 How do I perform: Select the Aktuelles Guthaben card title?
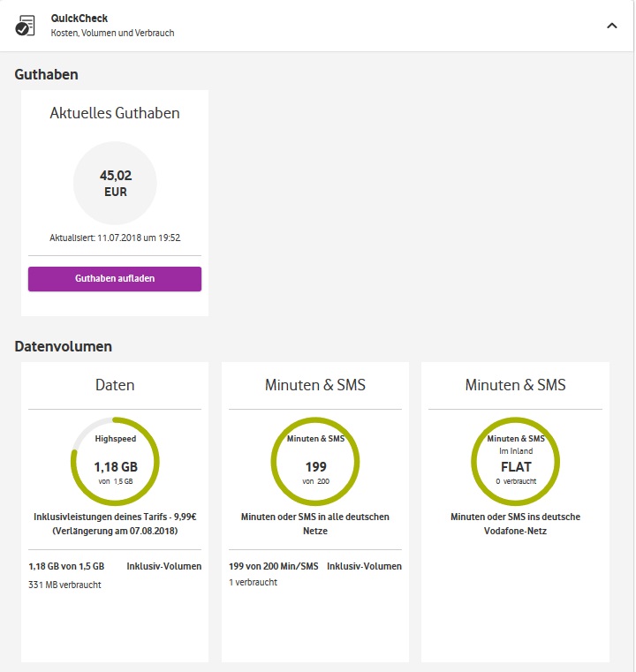click(x=115, y=113)
